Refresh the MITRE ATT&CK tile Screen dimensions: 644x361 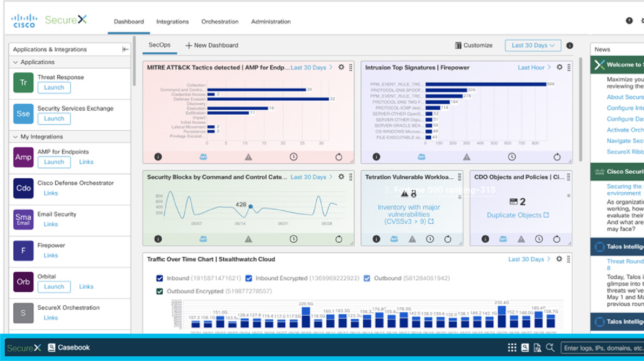pyautogui.click(x=339, y=157)
